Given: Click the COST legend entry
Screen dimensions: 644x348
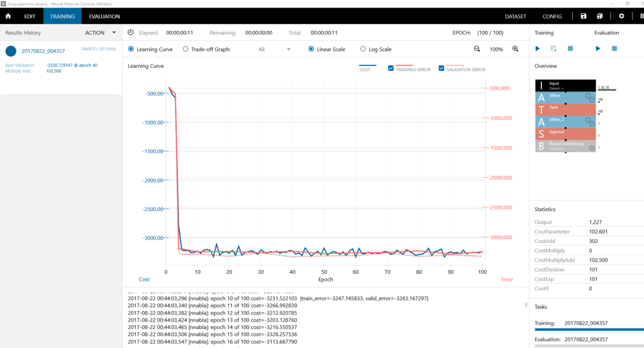Looking at the screenshot, I should click(365, 70).
